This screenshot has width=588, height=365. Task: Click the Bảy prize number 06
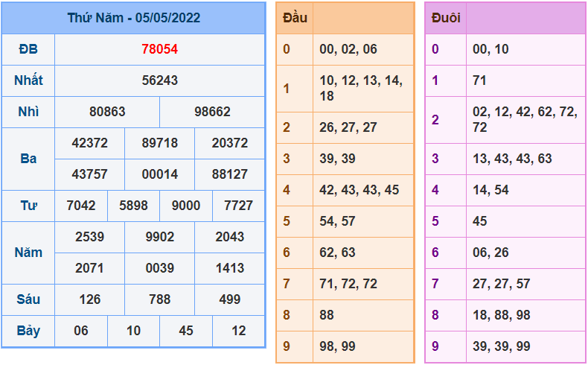point(81,331)
